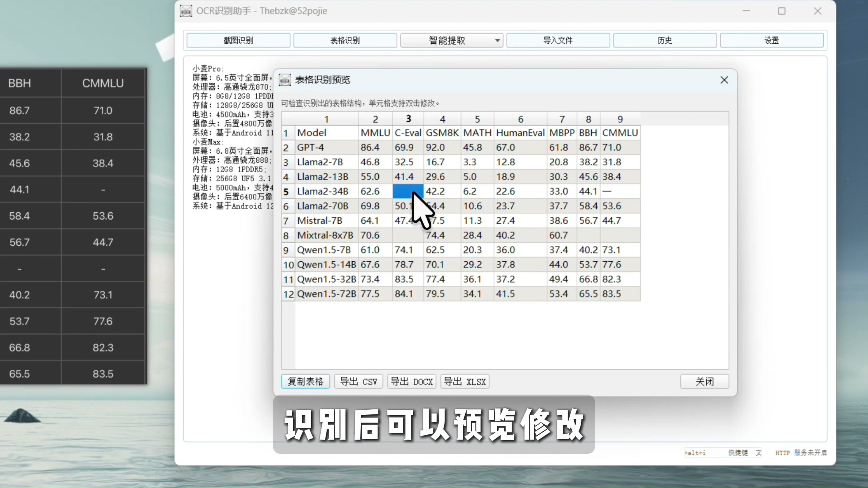Click the 'Model' header cell
Image resolution: width=868 pixels, height=488 pixels.
[x=327, y=133]
